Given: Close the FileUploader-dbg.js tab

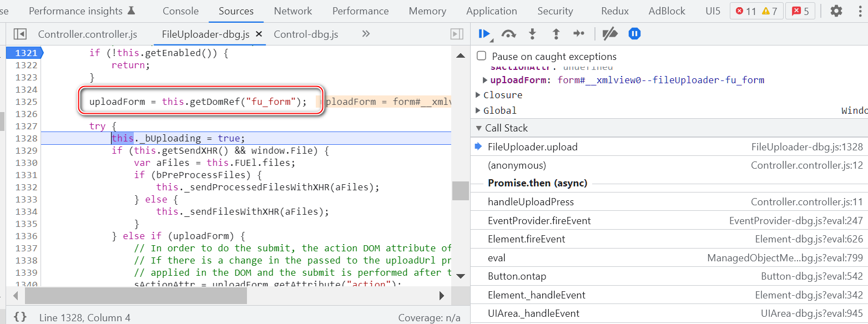Looking at the screenshot, I should pyautogui.click(x=259, y=34).
